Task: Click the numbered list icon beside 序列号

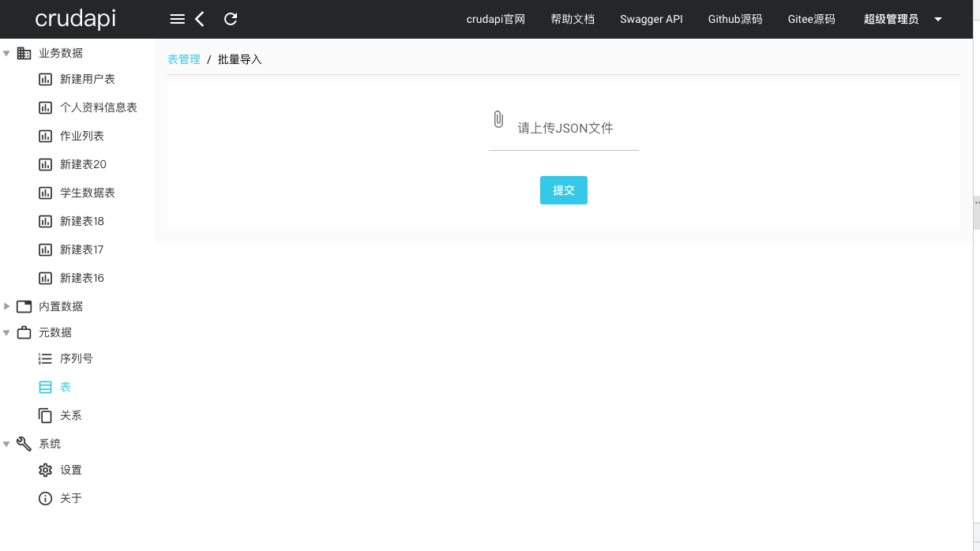Action: point(45,358)
